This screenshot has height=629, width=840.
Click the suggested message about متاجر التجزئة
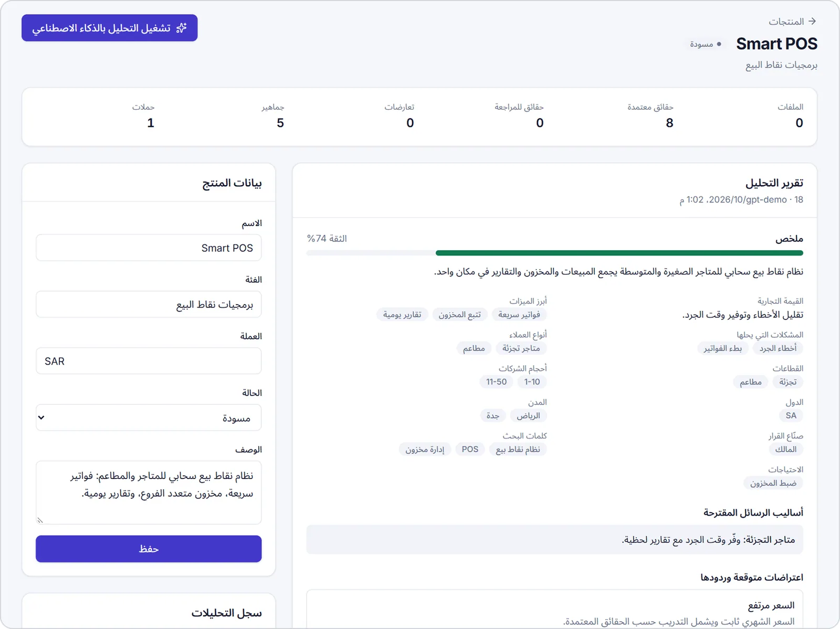(x=554, y=540)
